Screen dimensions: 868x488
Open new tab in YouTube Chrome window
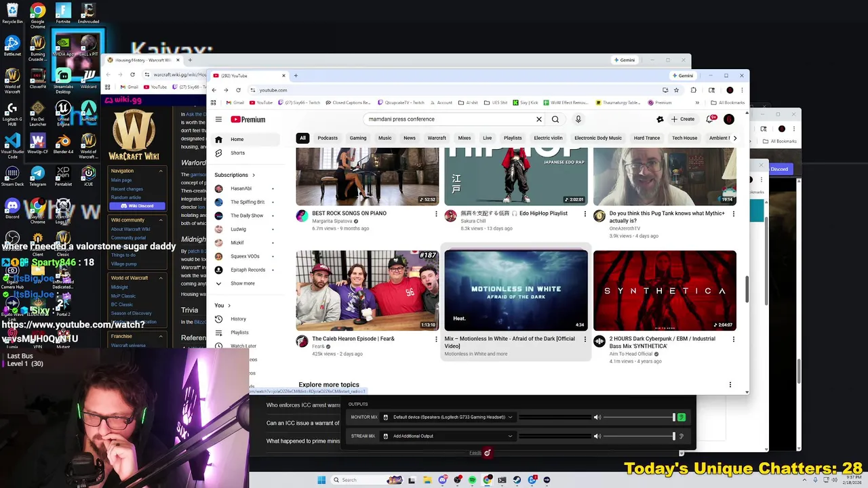pos(296,75)
